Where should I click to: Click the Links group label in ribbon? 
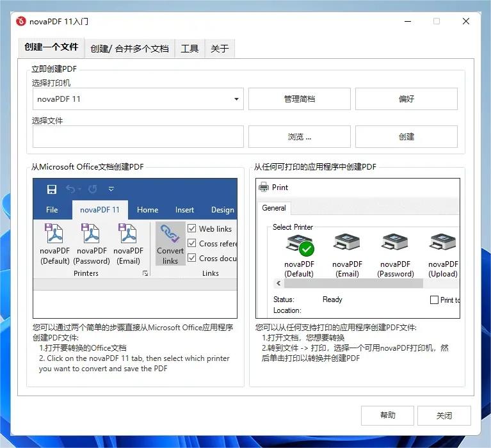[211, 273]
